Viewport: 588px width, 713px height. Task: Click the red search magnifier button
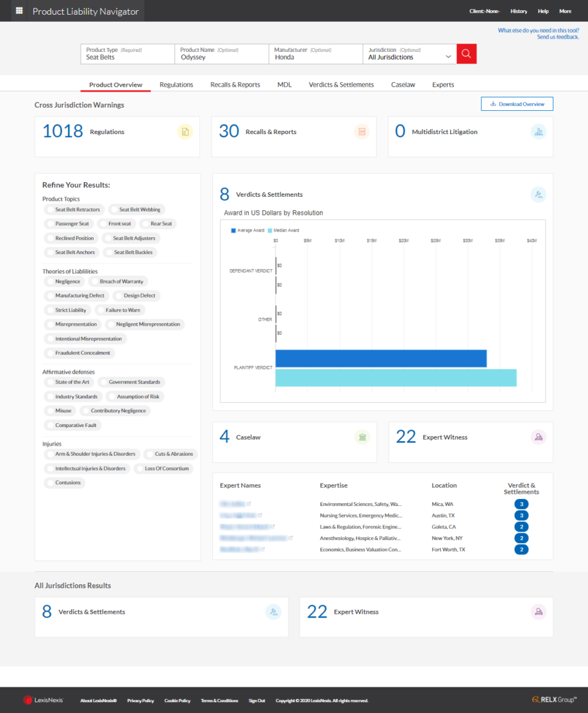[x=466, y=54]
